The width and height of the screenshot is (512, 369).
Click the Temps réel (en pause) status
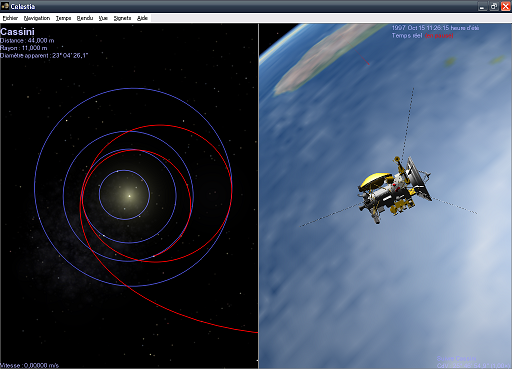pyautogui.click(x=422, y=35)
